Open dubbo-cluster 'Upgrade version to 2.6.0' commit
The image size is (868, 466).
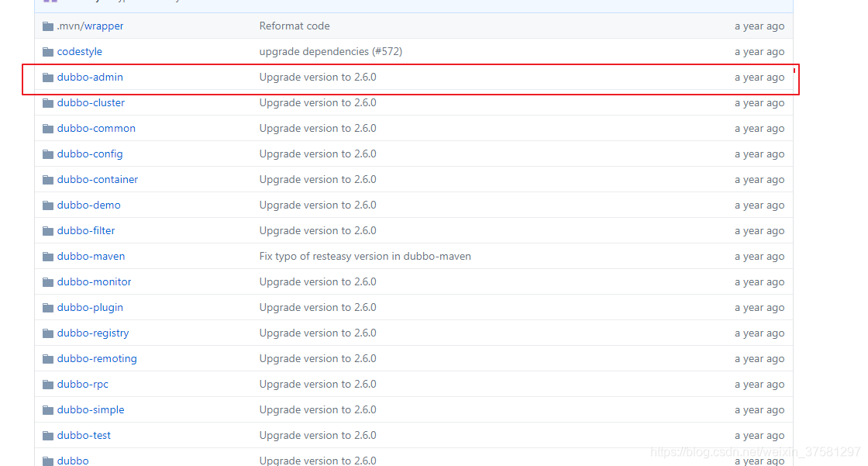pos(318,102)
